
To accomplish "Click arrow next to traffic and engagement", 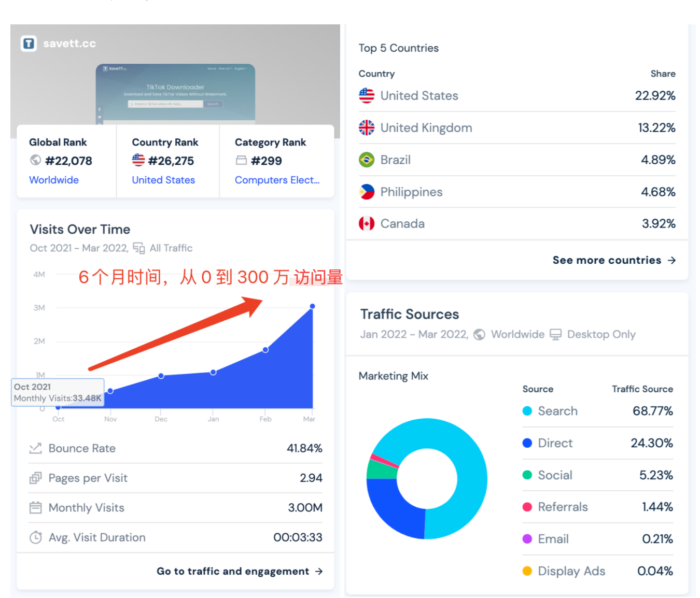I will pyautogui.click(x=319, y=571).
